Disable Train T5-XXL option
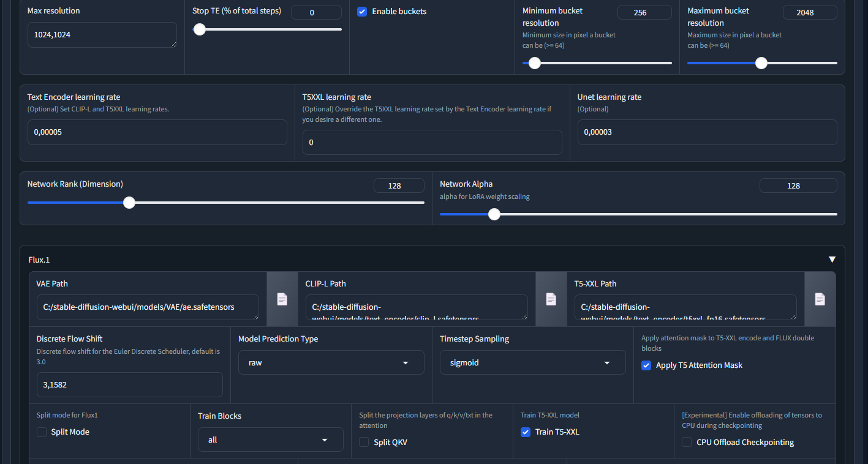 coord(526,432)
